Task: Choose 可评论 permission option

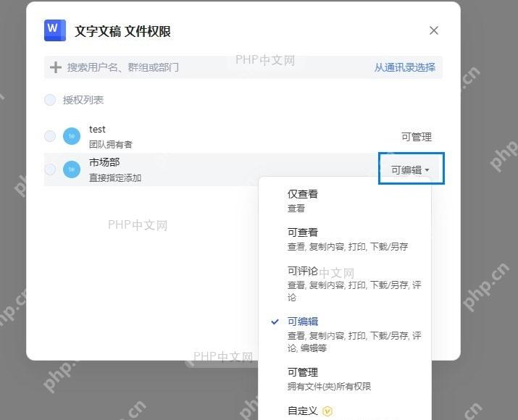Action: pyautogui.click(x=345, y=283)
